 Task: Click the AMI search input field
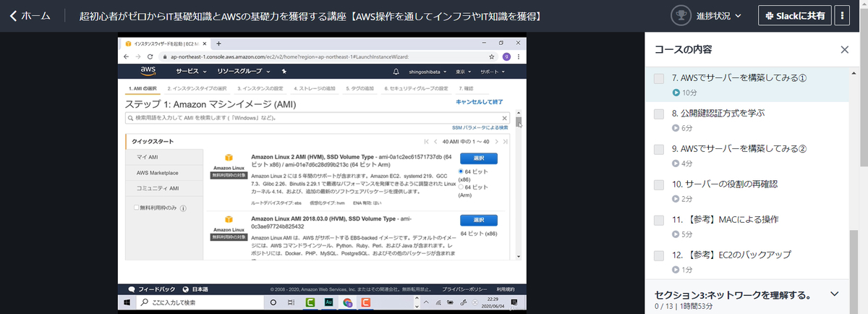[317, 117]
